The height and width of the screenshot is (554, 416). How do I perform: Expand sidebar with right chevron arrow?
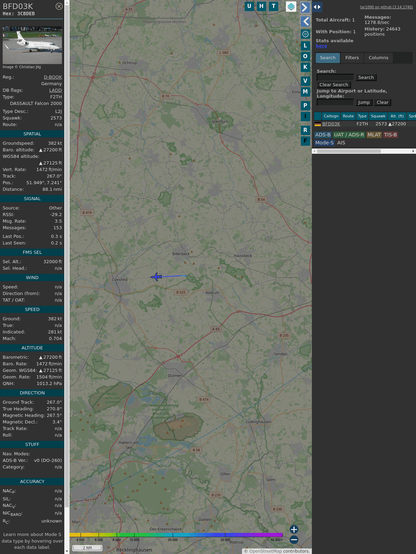click(305, 7)
